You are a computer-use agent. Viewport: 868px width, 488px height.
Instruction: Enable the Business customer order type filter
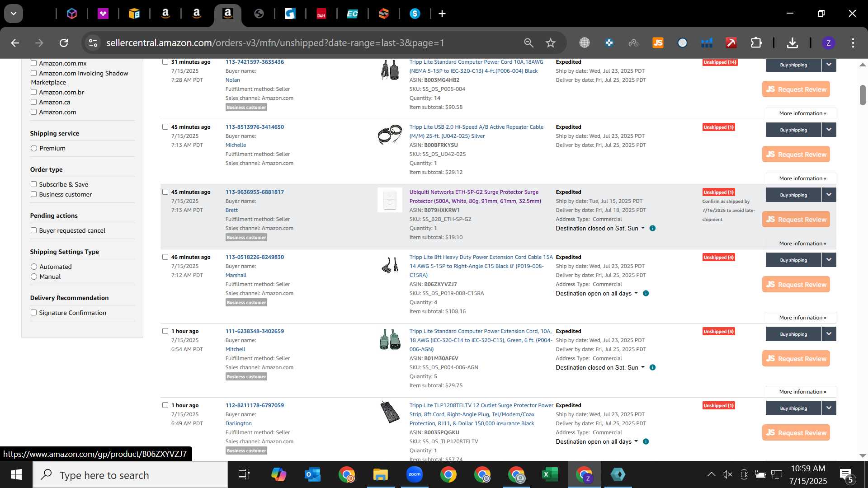(x=33, y=194)
